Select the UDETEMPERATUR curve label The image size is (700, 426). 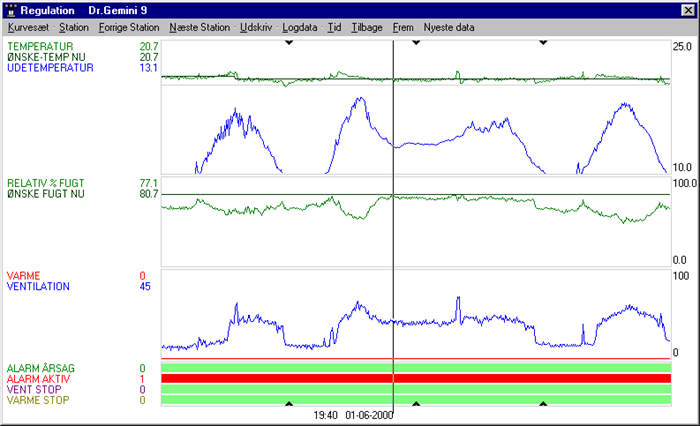tap(50, 68)
